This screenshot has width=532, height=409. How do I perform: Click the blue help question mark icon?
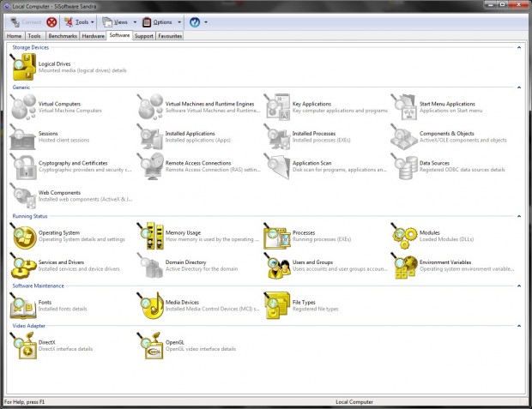(x=195, y=22)
